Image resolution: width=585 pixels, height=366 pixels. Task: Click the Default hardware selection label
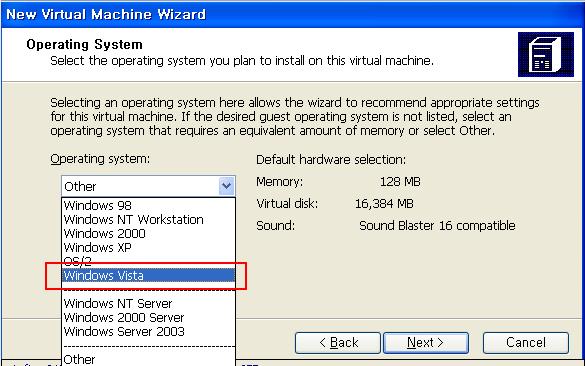pos(331,160)
